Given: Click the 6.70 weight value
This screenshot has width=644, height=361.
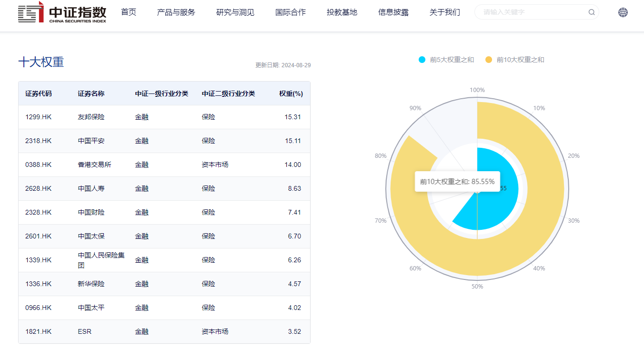Looking at the screenshot, I should click(294, 236).
